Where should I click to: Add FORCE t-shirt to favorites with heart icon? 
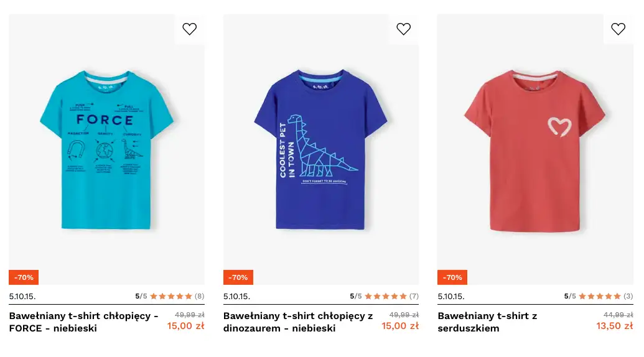tap(189, 29)
